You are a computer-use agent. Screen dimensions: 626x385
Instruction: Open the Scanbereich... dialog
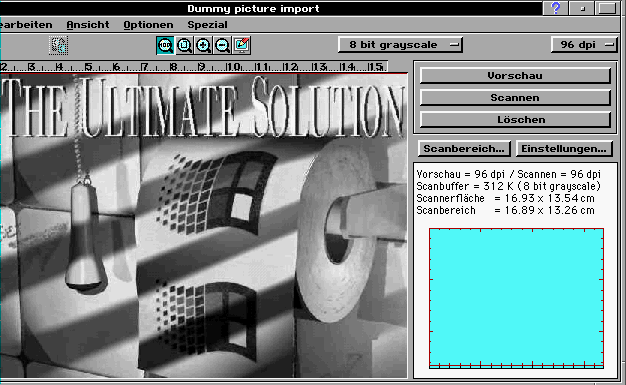click(464, 149)
